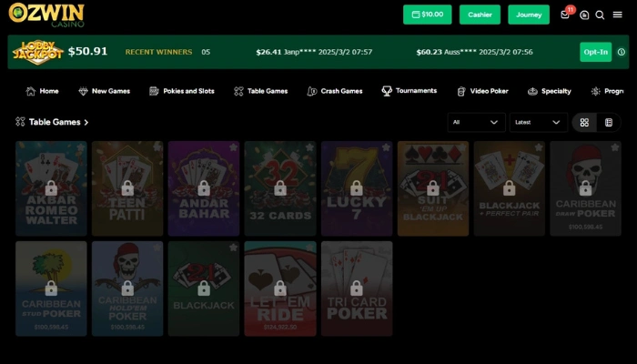Click the $26.41 Janp winner entry
Viewport: 637px width, 364px height.
click(314, 52)
